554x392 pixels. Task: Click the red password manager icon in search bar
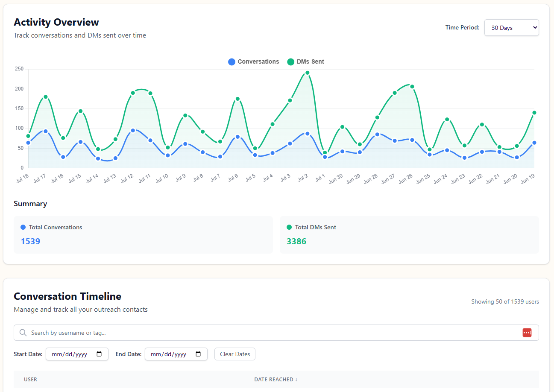pos(527,332)
